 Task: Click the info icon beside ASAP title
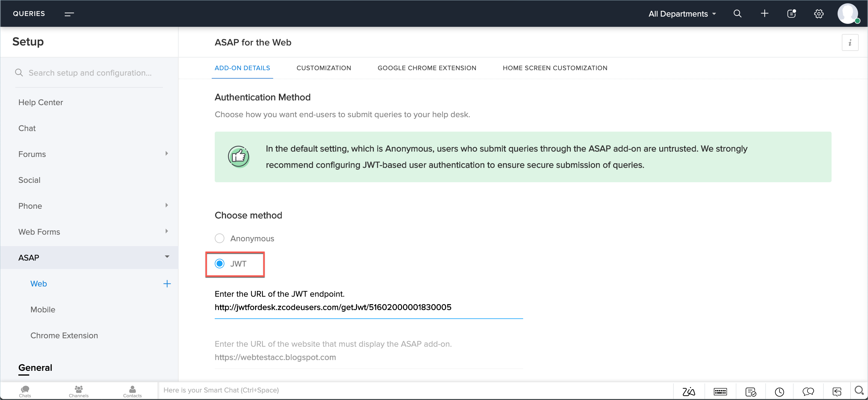pos(849,42)
